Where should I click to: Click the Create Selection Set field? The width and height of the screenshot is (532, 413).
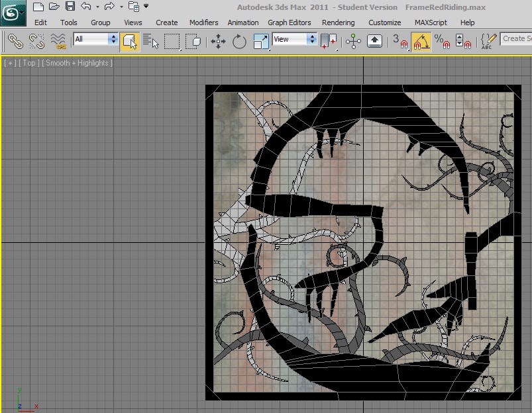click(x=516, y=39)
